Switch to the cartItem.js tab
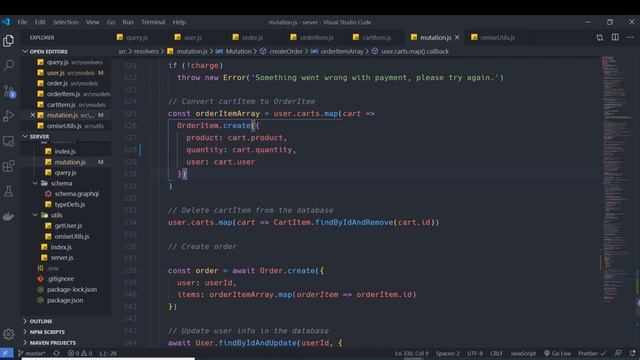Viewport: 640px width, 360px height. point(376,38)
